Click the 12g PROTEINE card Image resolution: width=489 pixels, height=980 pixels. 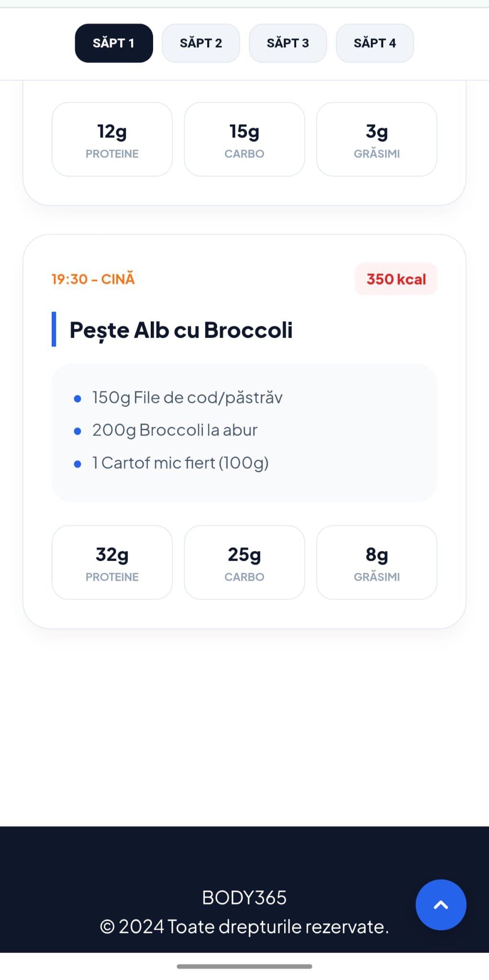112,139
